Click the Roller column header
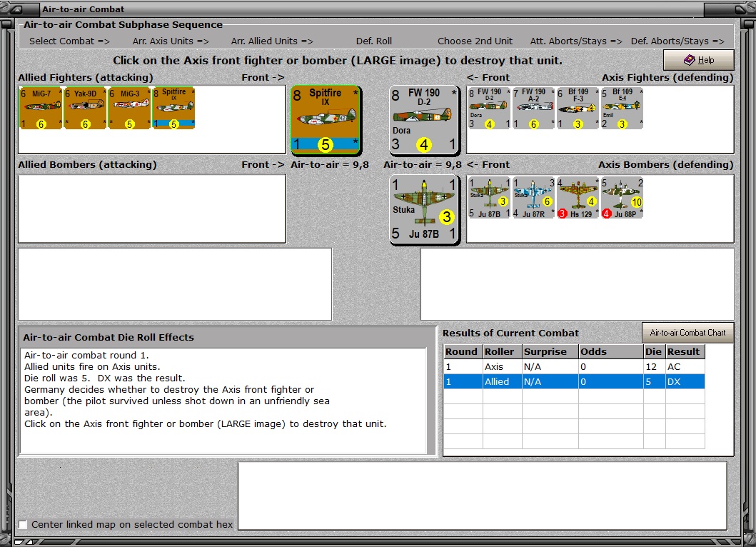The image size is (756, 547). point(503,351)
